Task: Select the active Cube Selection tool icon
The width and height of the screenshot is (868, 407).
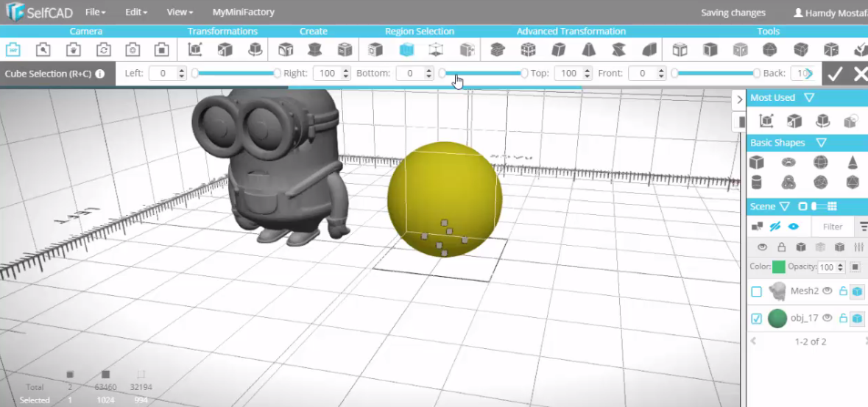Action: point(406,50)
